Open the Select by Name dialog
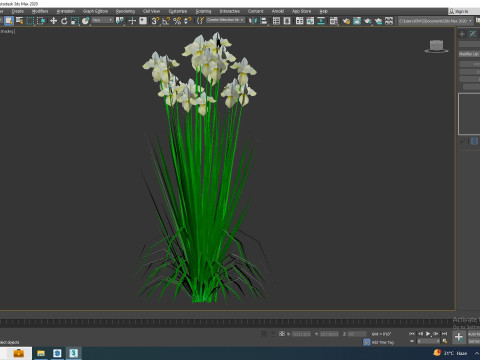This screenshot has height=360, width=480. coord(20,21)
